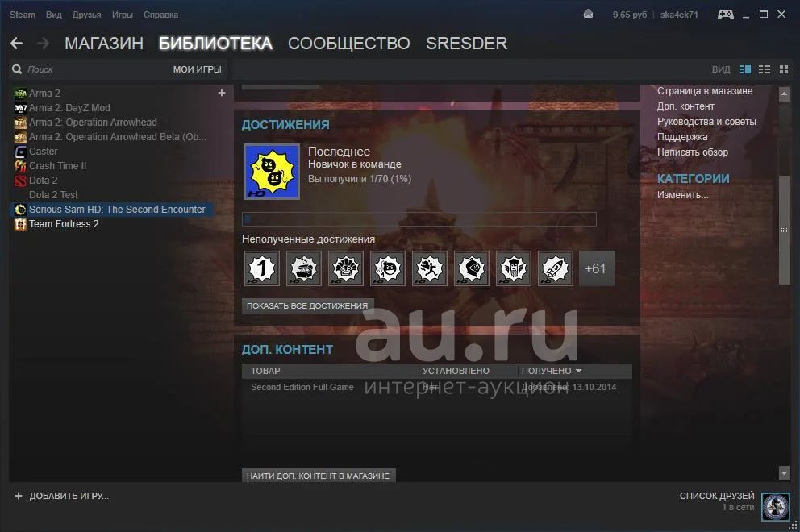
Task: Open Страница в магазине link
Action: coord(705,91)
